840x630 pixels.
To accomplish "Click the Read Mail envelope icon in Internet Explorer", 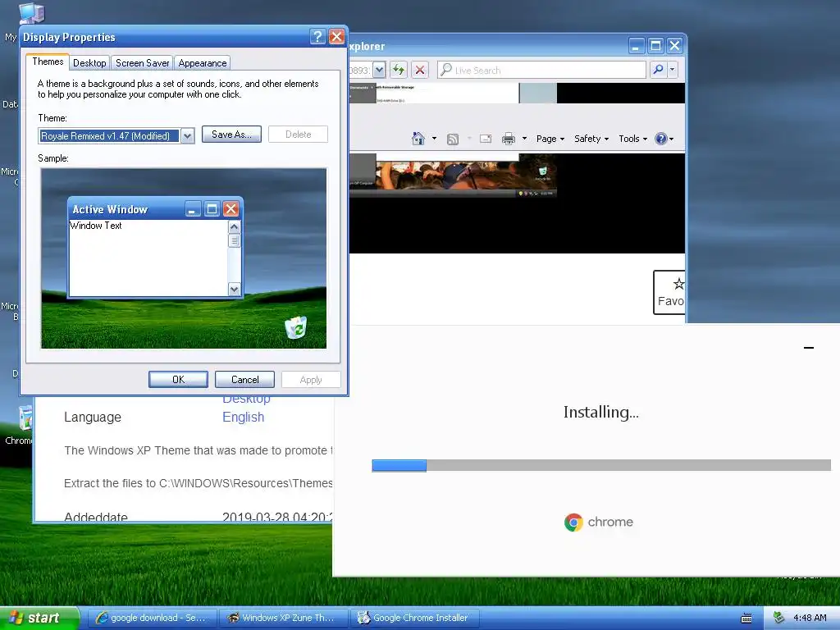I will click(x=486, y=139).
